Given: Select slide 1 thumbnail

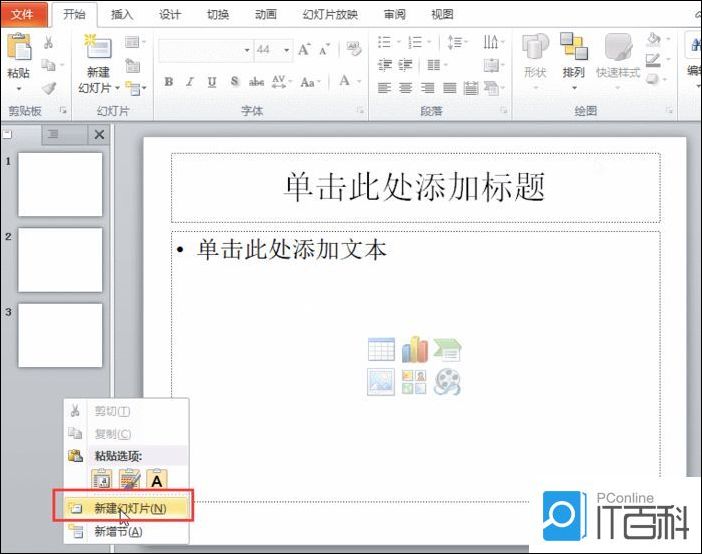Looking at the screenshot, I should [x=60, y=185].
